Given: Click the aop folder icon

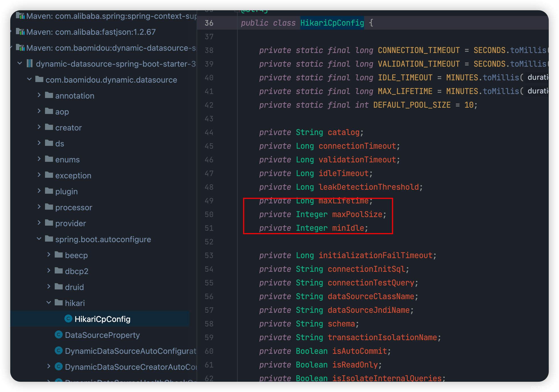Looking at the screenshot, I should click(x=49, y=111).
